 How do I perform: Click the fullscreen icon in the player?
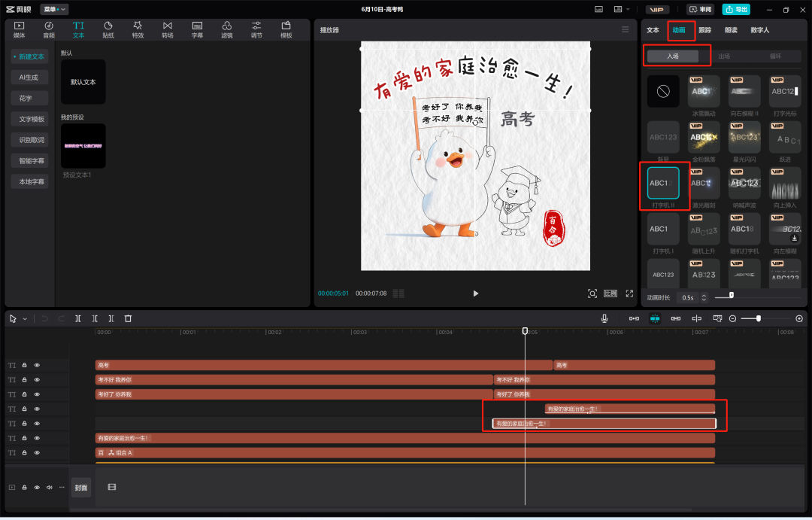click(629, 293)
